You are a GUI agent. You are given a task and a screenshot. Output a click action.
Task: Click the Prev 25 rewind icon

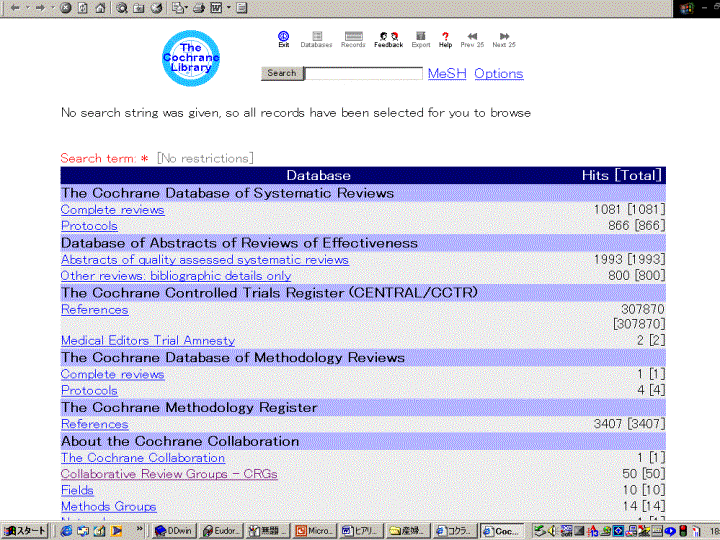click(472, 39)
